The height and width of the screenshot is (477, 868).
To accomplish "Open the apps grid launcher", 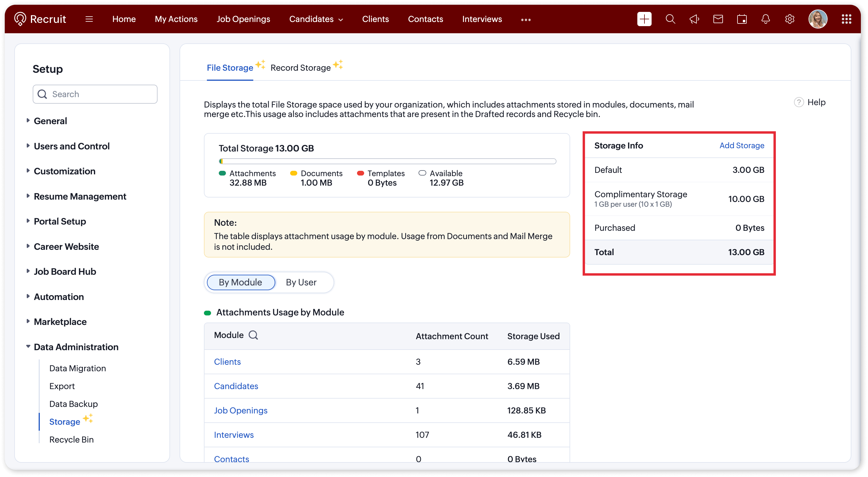I will click(846, 19).
